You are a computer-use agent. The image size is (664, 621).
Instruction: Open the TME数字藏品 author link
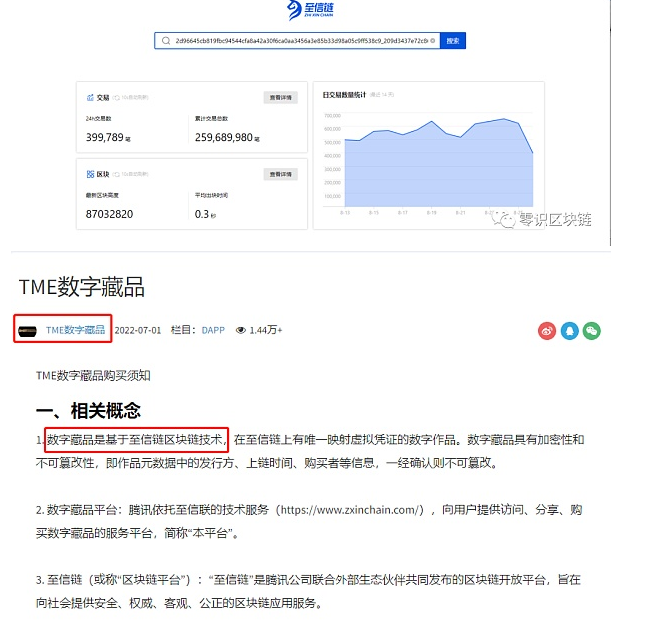click(75, 330)
